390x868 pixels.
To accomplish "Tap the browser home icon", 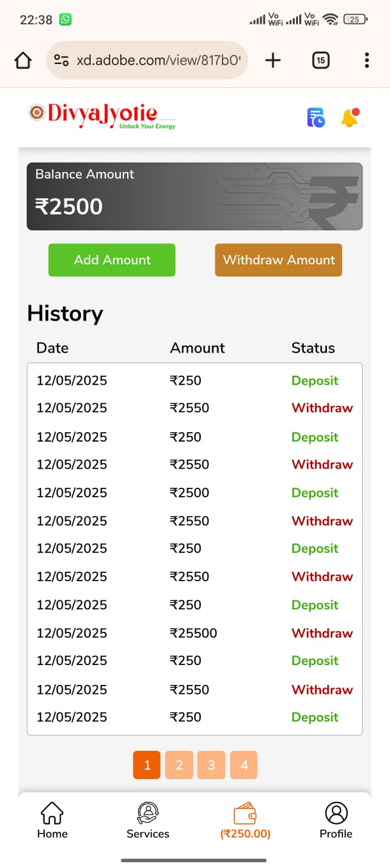I will [x=23, y=61].
